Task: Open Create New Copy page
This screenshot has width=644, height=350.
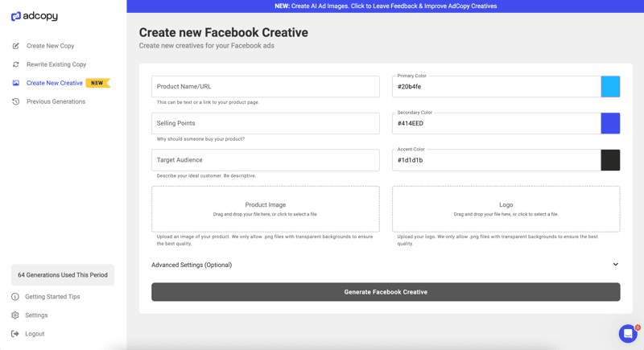Action: (x=51, y=46)
